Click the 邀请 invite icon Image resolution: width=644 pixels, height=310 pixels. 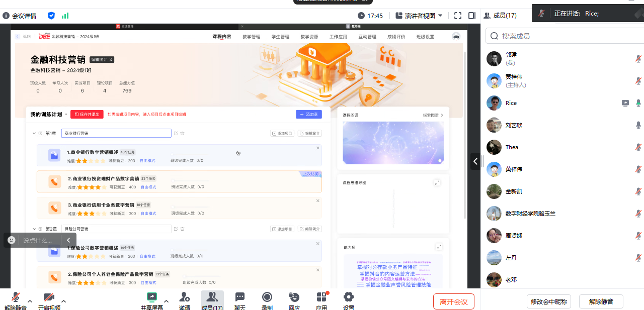pyautogui.click(x=185, y=297)
